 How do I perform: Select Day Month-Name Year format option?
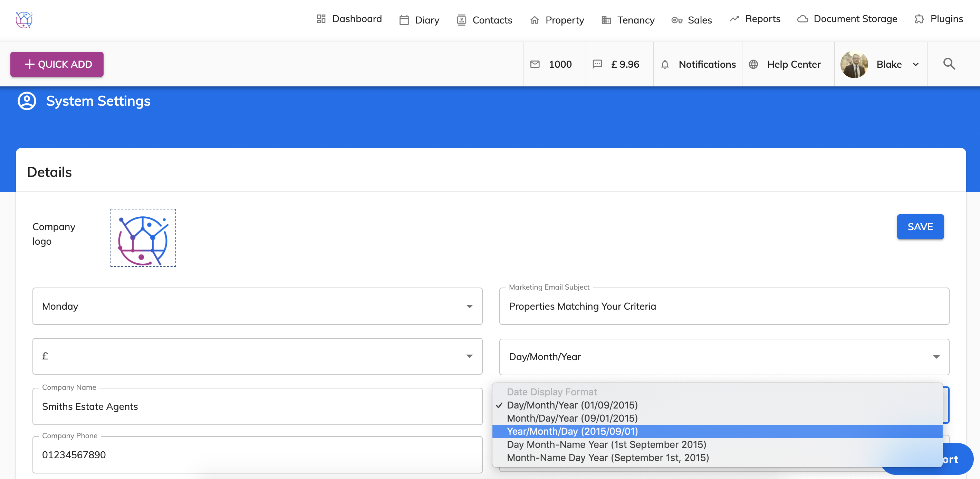coord(606,444)
